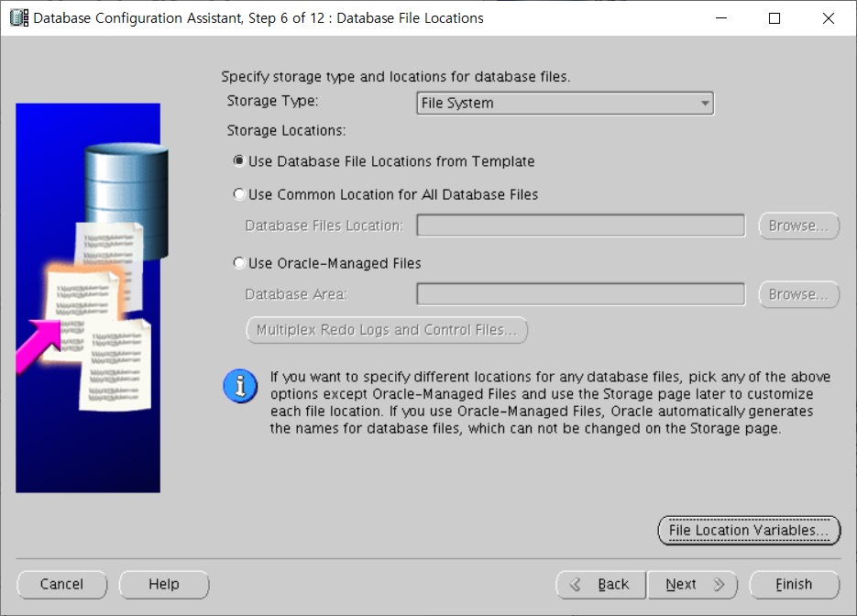Click the blue information icon

click(240, 387)
